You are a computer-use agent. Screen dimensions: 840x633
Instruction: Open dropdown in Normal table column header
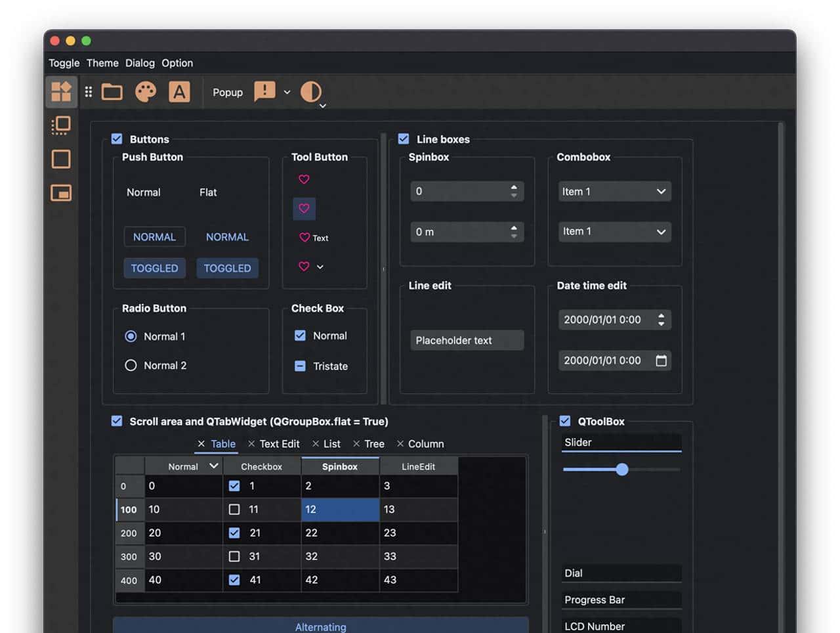(213, 466)
